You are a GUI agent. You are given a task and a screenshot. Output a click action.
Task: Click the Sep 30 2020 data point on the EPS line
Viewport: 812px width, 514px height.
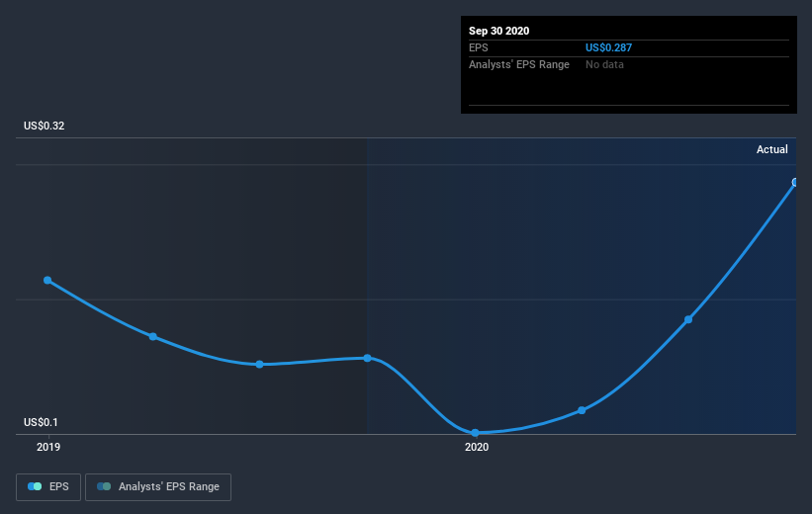[795, 182]
